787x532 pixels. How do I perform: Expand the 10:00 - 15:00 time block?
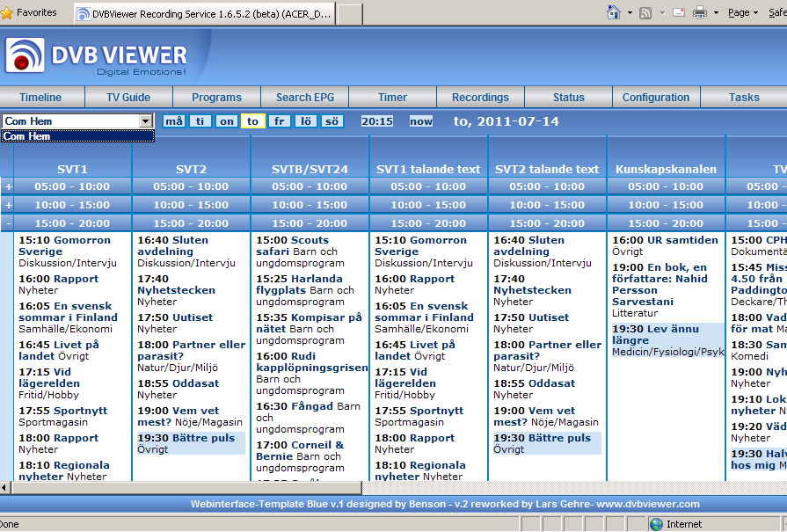[x=9, y=205]
